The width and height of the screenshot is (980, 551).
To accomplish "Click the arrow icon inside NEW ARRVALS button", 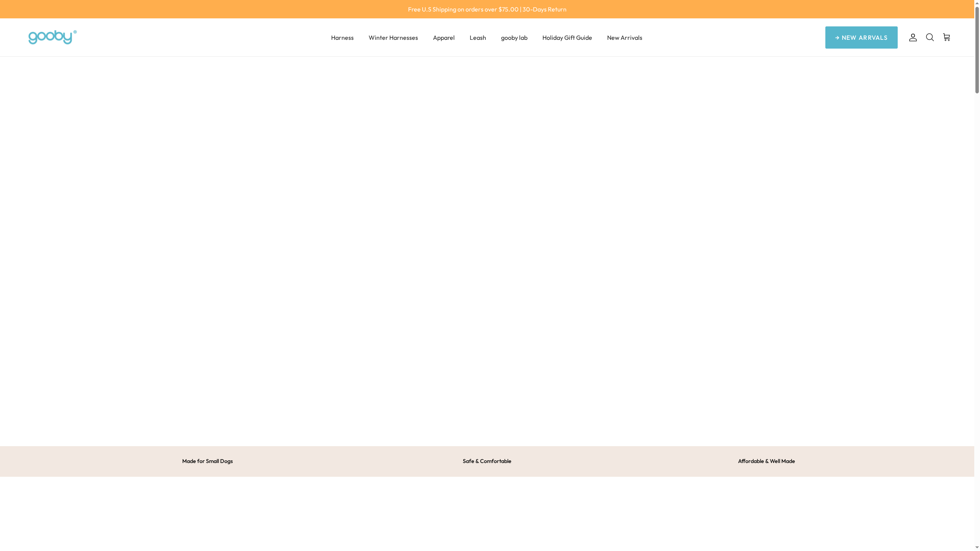I will point(836,37).
